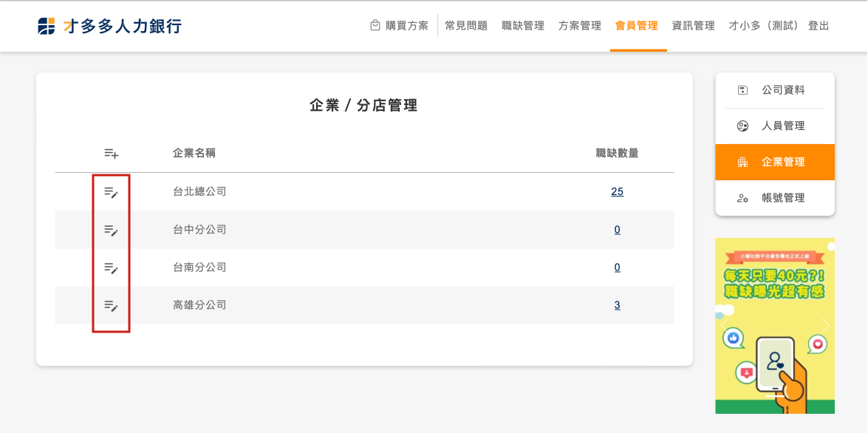Click 高雄分公司 job count link 3
The width and height of the screenshot is (868, 433).
(617, 305)
